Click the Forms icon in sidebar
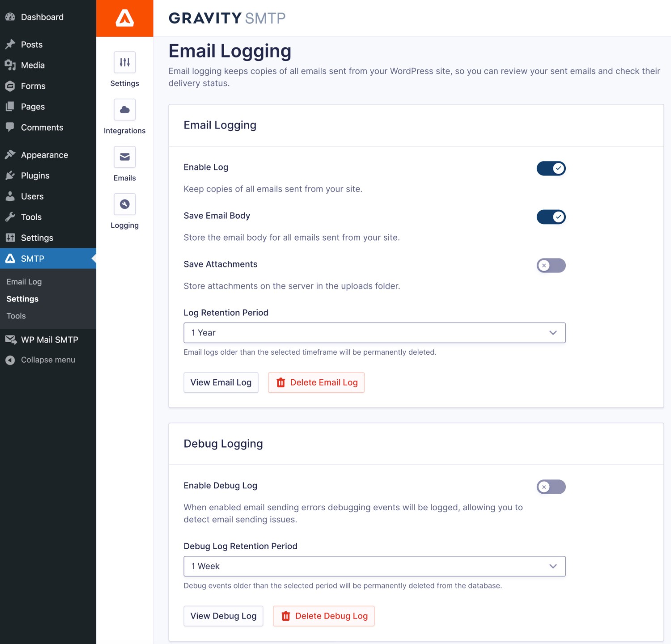This screenshot has height=644, width=671. tap(10, 86)
